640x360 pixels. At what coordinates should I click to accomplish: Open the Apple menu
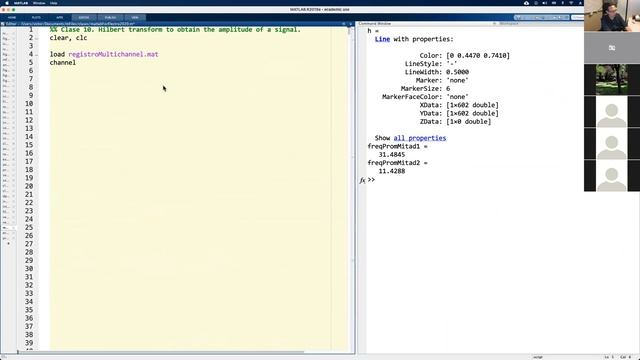pos(7,3)
